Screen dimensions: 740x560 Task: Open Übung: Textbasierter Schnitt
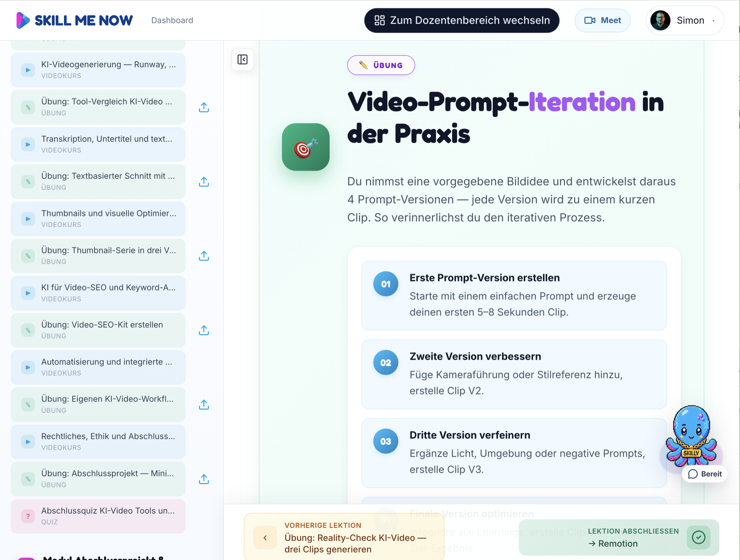[98, 181]
